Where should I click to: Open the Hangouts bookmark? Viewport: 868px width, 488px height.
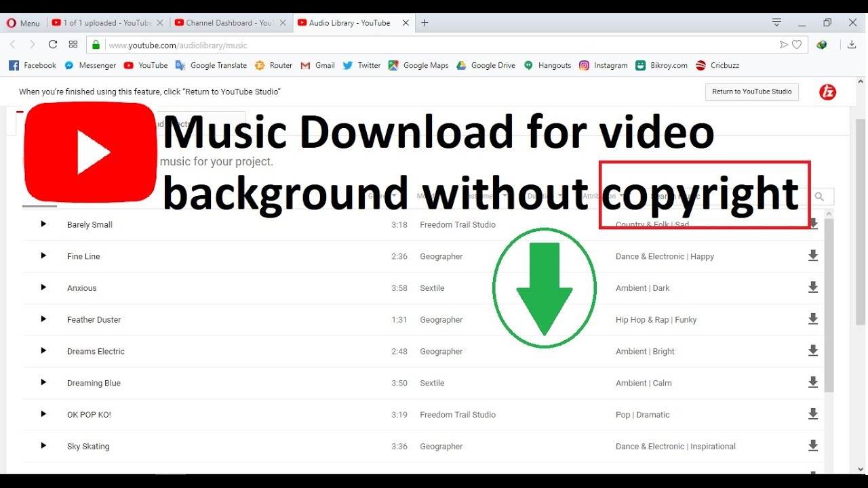(547, 66)
